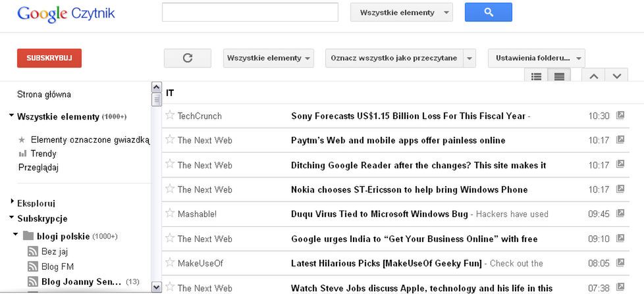Select Bez jaj subscription

click(55, 252)
